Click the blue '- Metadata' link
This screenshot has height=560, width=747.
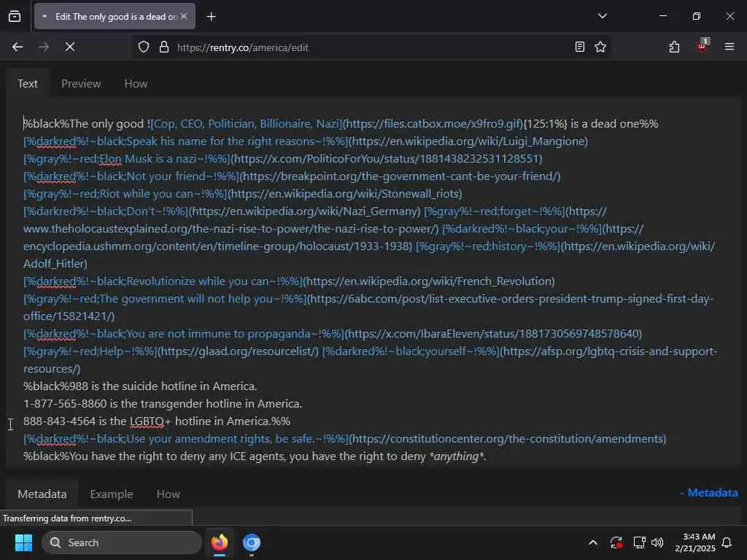[709, 493]
